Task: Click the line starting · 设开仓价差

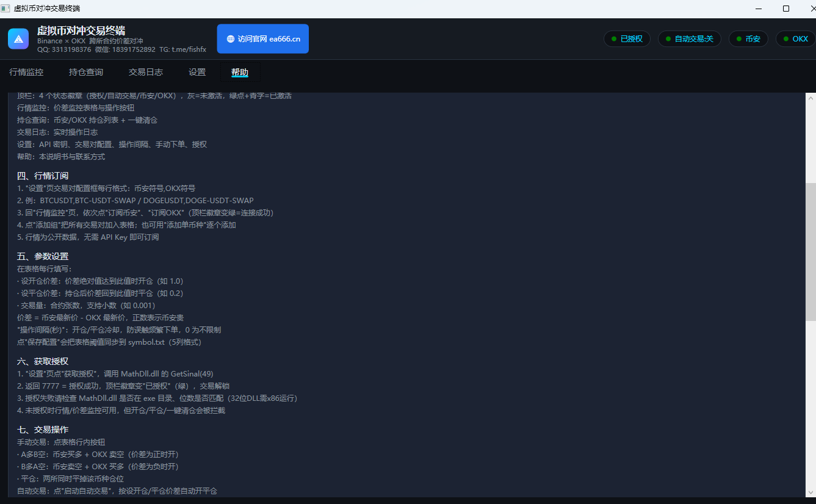Action: click(100, 281)
